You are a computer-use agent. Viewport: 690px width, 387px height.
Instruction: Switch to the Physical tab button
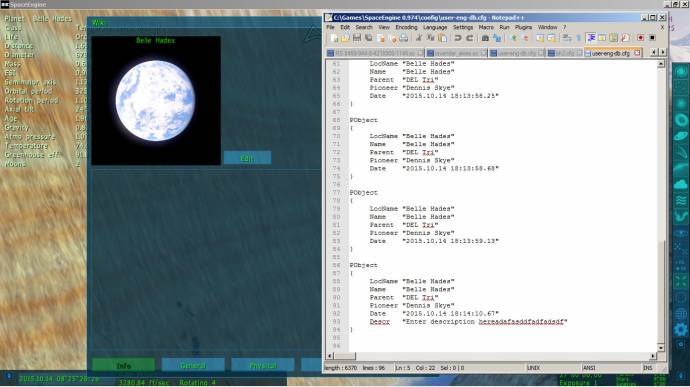click(263, 365)
